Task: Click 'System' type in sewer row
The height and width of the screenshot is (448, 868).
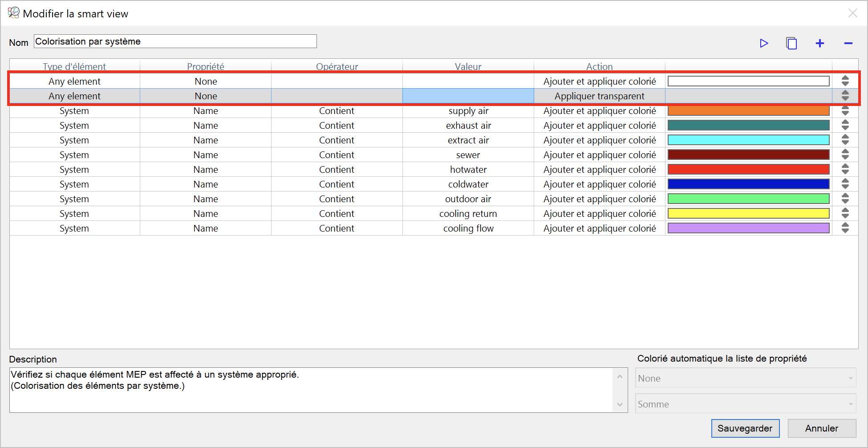Action: click(x=74, y=155)
